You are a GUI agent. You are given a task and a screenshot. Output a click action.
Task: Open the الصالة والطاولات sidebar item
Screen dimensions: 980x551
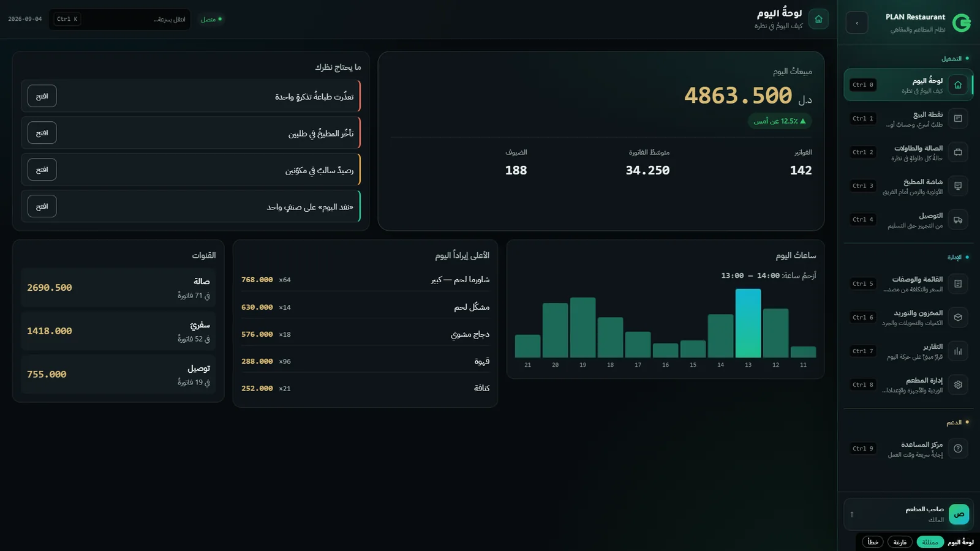(x=908, y=152)
